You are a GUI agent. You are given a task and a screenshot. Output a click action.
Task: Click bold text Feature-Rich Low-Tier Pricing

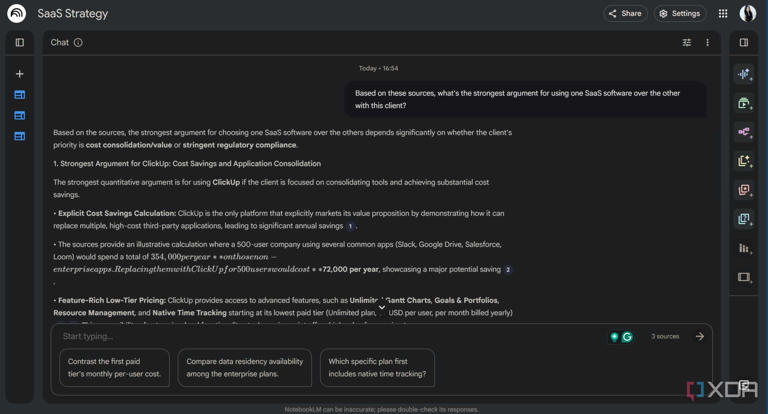tap(112, 300)
